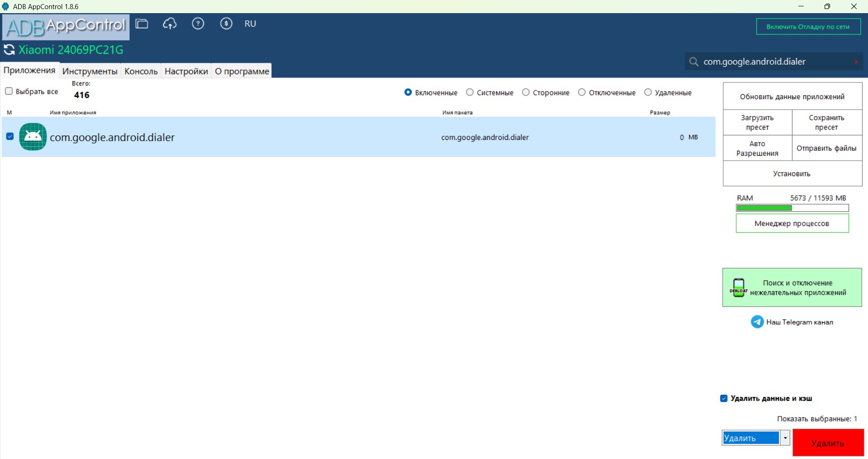Uncheck the com.google.android.dialer row checkbox

pyautogui.click(x=10, y=136)
